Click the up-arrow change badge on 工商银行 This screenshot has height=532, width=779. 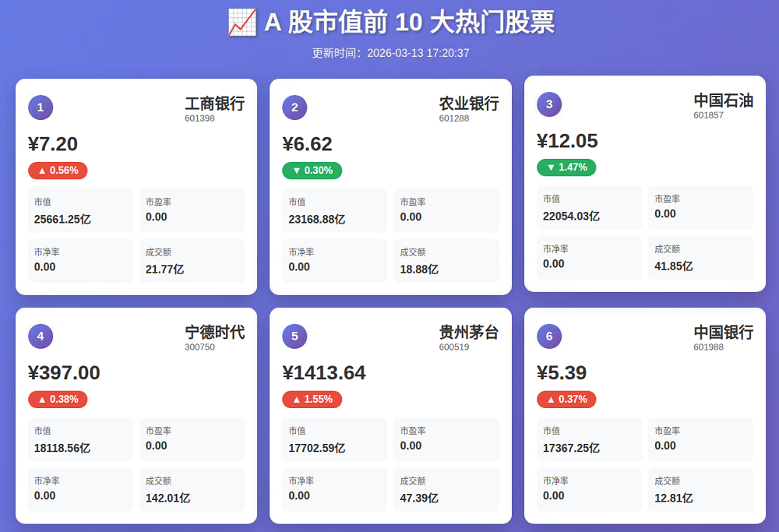click(57, 171)
